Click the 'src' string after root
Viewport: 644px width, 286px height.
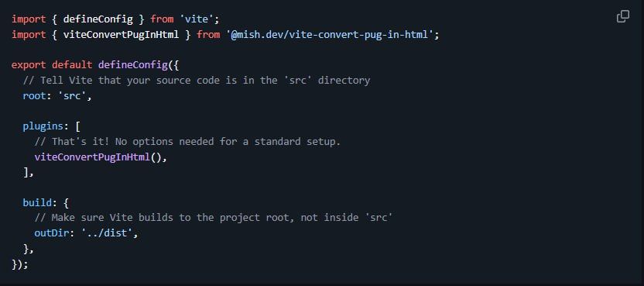tap(72, 95)
